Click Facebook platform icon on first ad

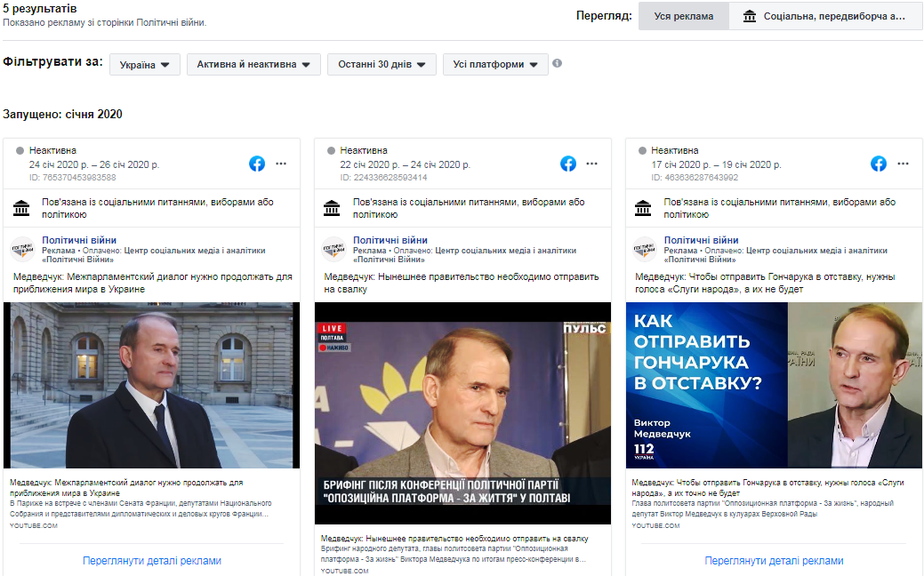click(x=257, y=164)
